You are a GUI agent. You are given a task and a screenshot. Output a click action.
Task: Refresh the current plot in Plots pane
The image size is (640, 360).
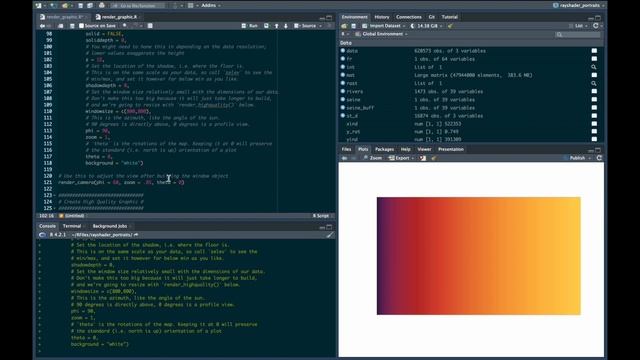click(599, 158)
